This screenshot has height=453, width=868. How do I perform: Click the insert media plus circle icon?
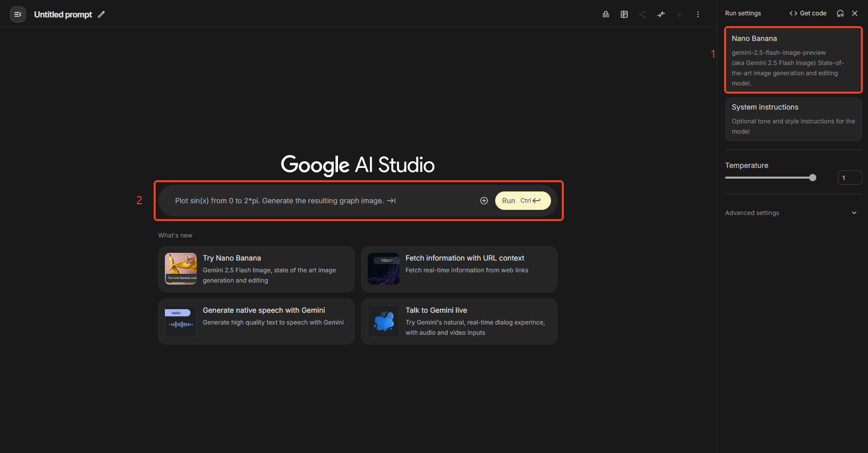pyautogui.click(x=484, y=201)
